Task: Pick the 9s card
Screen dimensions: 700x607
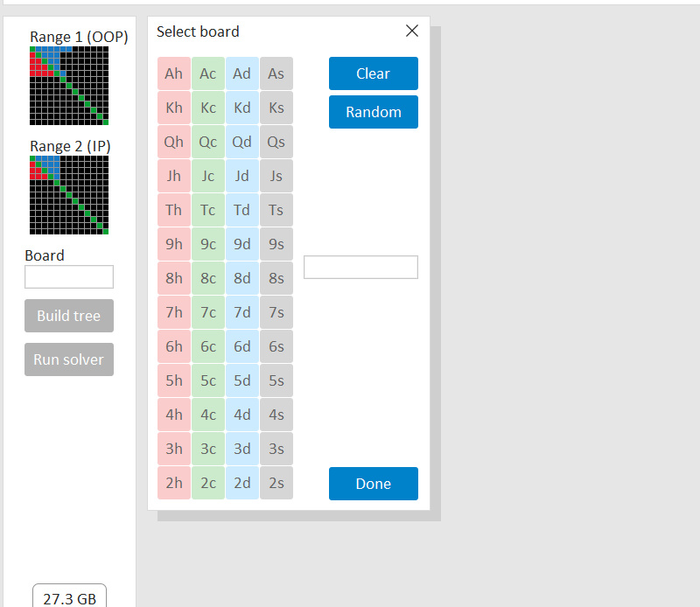Action: [276, 244]
